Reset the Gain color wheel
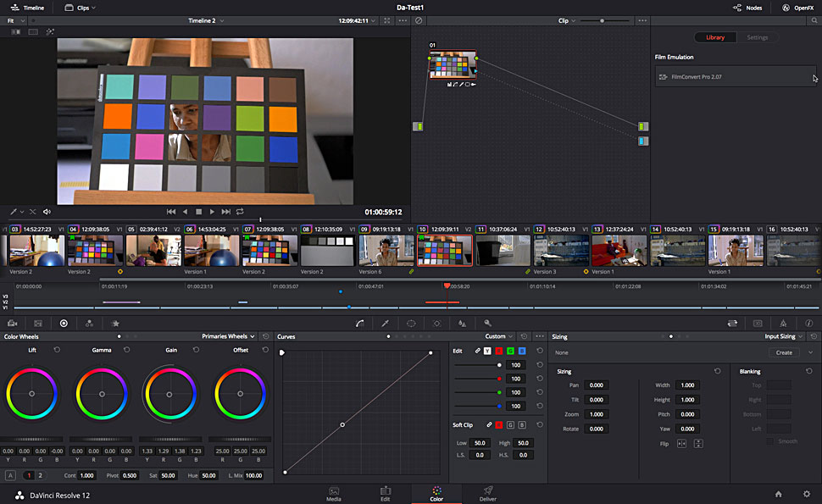This screenshot has height=504, width=822. point(196,349)
